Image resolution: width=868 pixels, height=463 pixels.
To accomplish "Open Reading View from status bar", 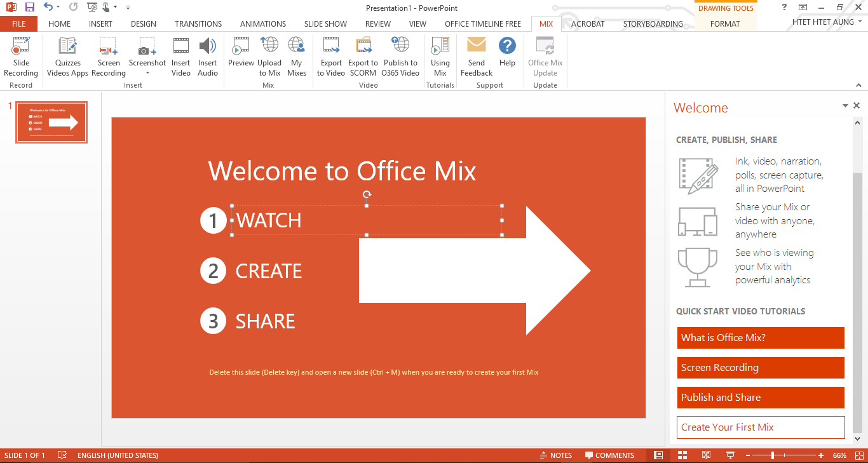I will click(x=706, y=455).
